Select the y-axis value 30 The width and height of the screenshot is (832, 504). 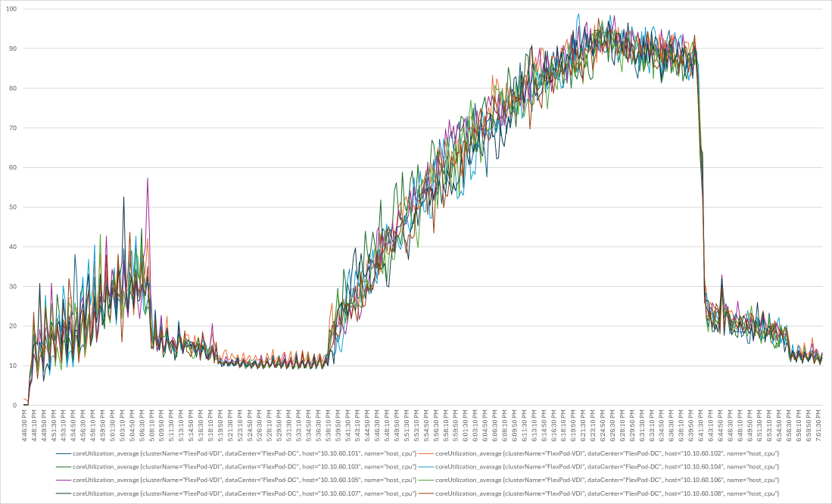(13, 287)
